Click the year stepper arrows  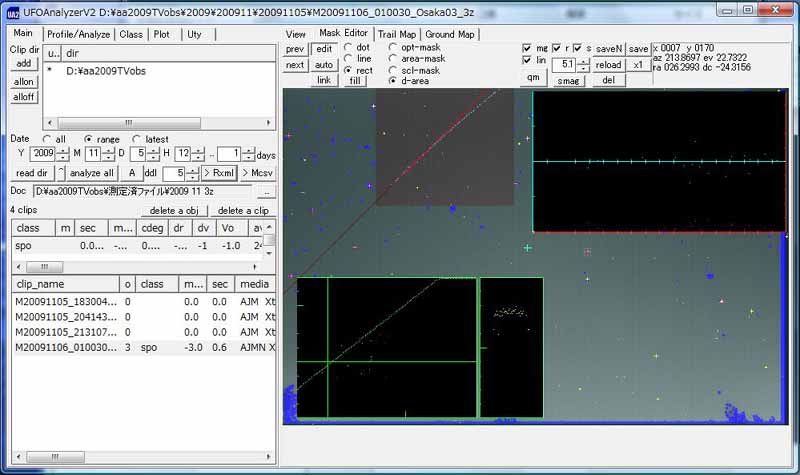click(x=63, y=154)
